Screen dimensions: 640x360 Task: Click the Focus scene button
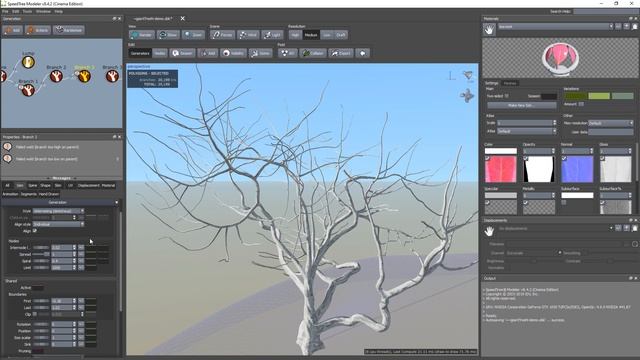222,35
